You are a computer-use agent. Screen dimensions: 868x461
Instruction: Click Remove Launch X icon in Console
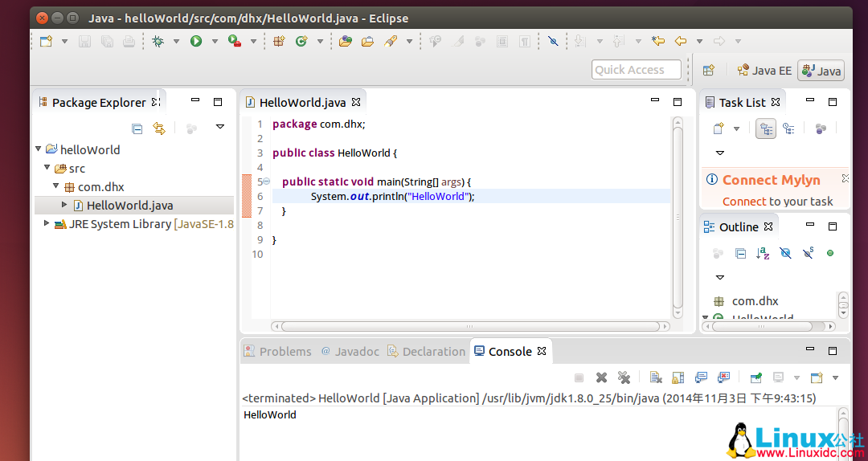tap(601, 377)
